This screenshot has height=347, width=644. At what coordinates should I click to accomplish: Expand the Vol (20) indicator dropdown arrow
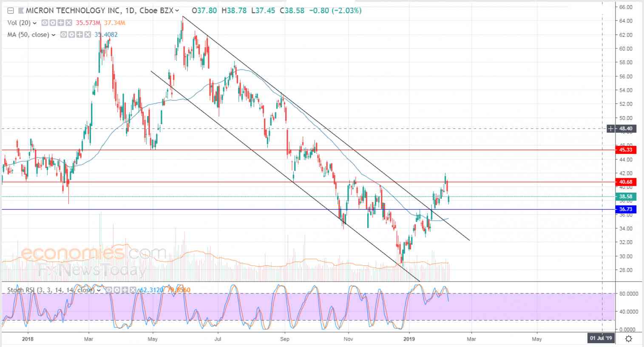pos(34,23)
